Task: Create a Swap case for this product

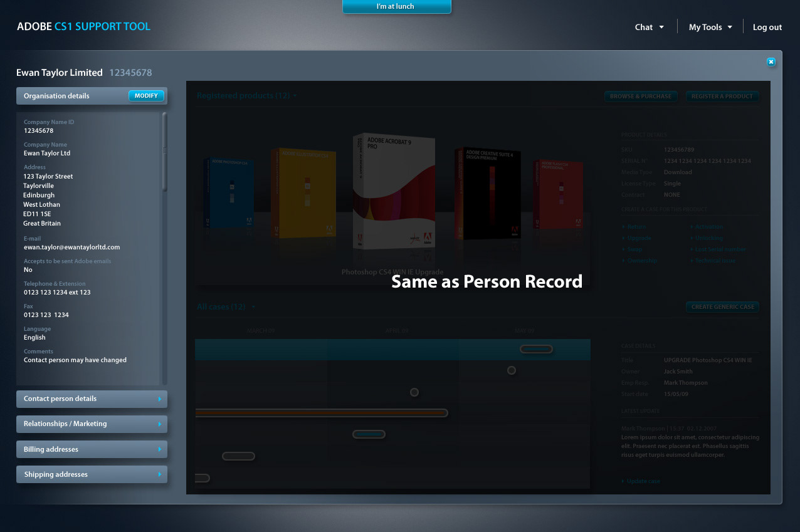Action: [x=633, y=249]
